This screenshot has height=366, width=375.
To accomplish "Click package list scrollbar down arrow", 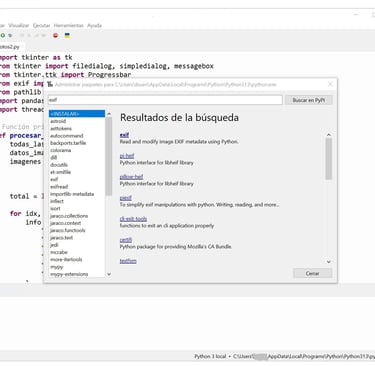I will [x=109, y=274].
